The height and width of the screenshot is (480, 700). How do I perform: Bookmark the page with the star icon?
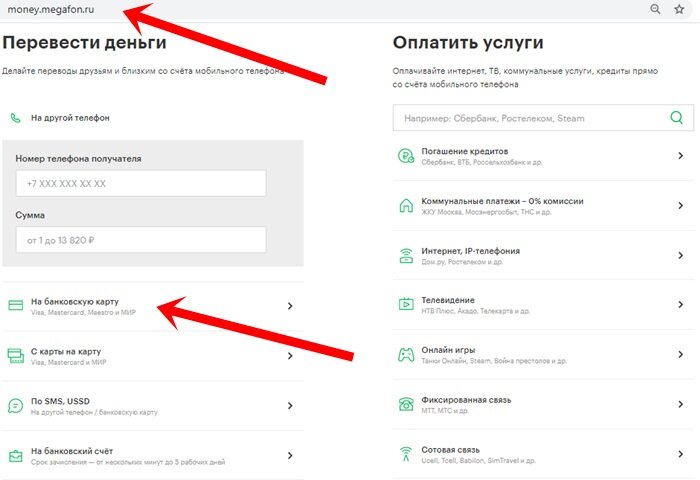pos(679,9)
